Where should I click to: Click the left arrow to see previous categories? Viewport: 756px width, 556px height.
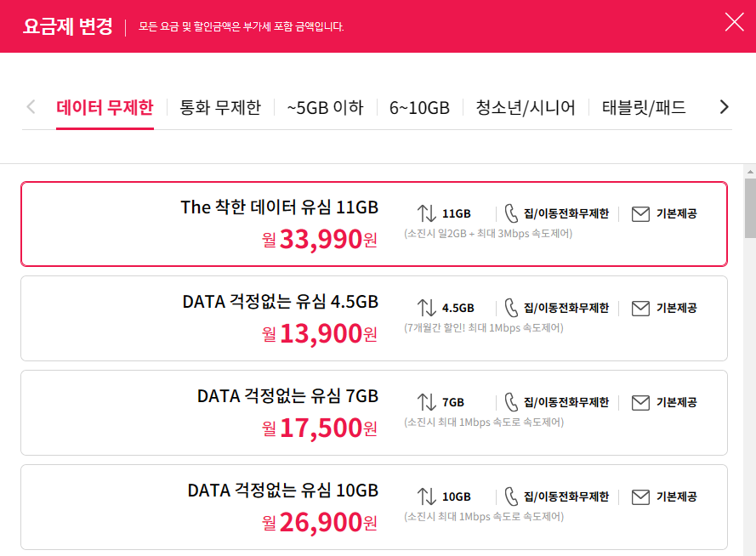(30, 107)
